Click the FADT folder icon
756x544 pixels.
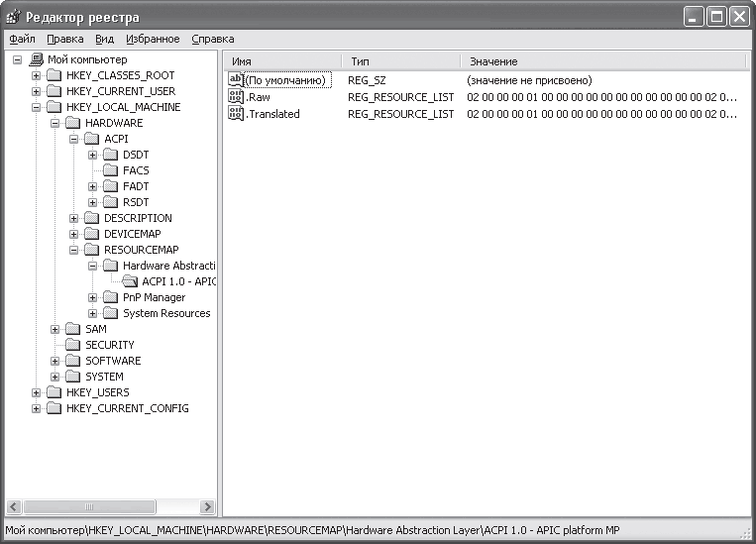click(110, 186)
